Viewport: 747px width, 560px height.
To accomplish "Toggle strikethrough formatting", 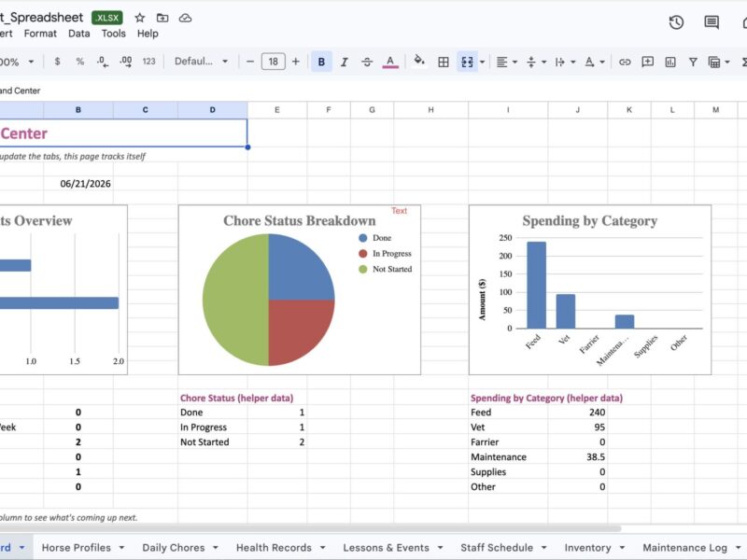I will (x=367, y=62).
